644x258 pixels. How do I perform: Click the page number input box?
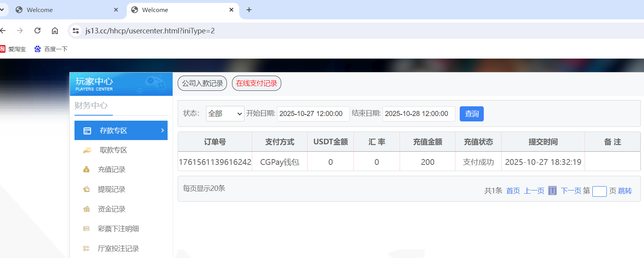point(599,191)
